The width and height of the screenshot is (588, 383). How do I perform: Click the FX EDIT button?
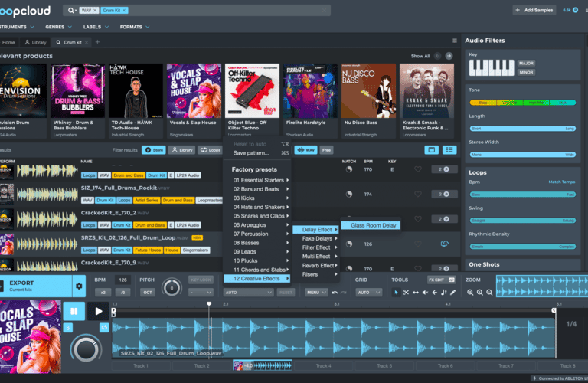coord(441,280)
